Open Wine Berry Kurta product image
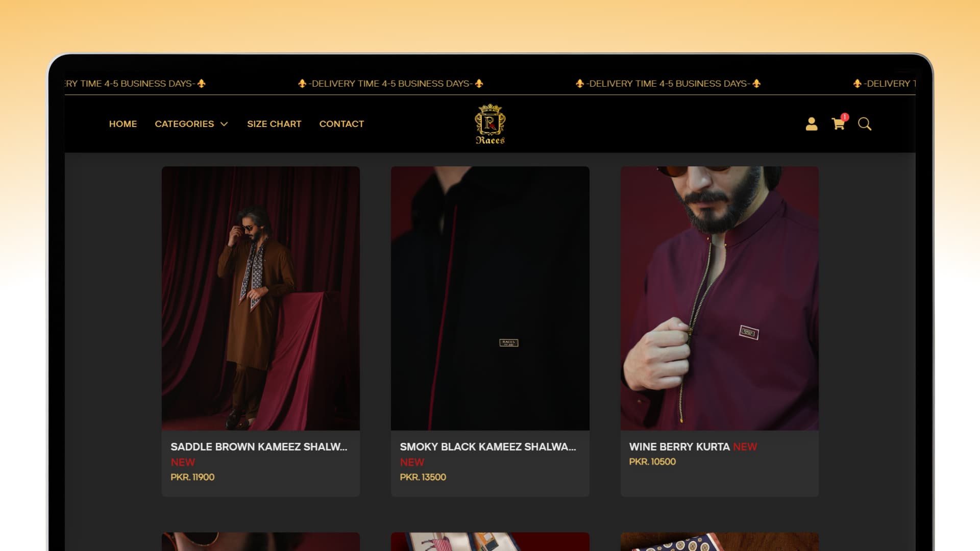Image resolution: width=980 pixels, height=551 pixels. click(720, 298)
